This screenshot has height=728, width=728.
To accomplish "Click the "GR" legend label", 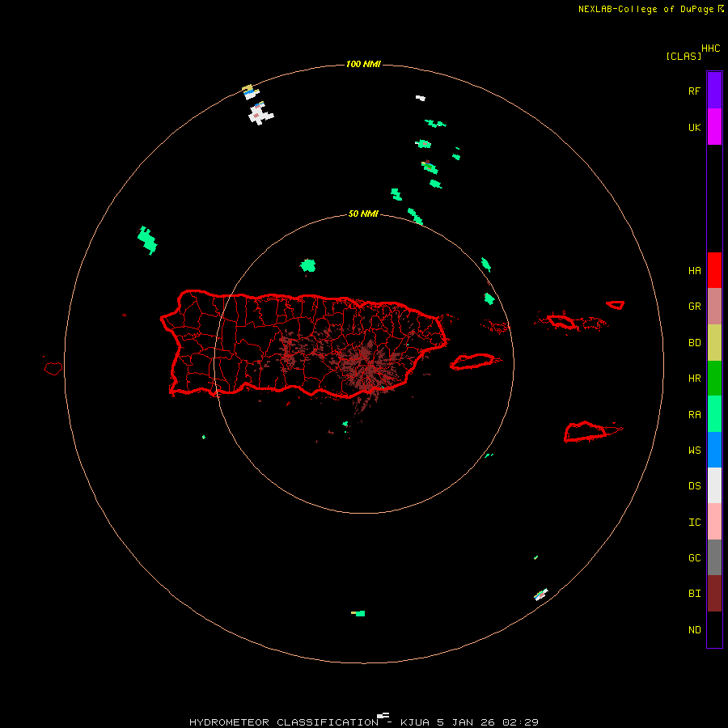I will (694, 307).
